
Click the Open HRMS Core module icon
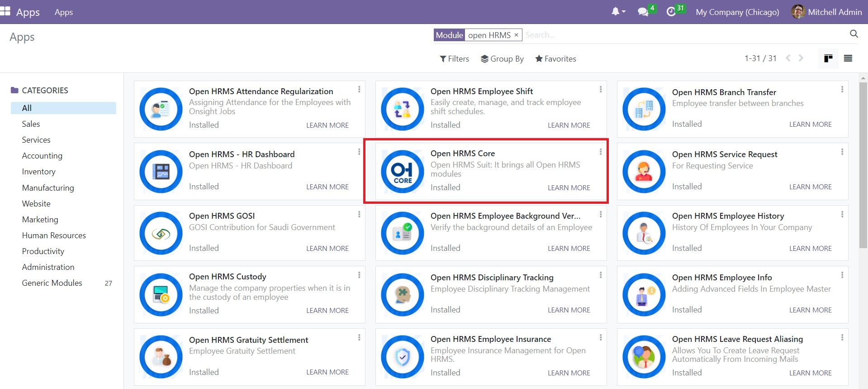[402, 172]
